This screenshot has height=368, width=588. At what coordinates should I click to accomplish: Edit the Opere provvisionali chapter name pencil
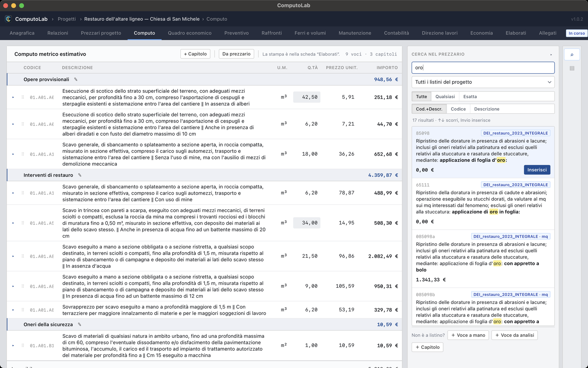(76, 79)
